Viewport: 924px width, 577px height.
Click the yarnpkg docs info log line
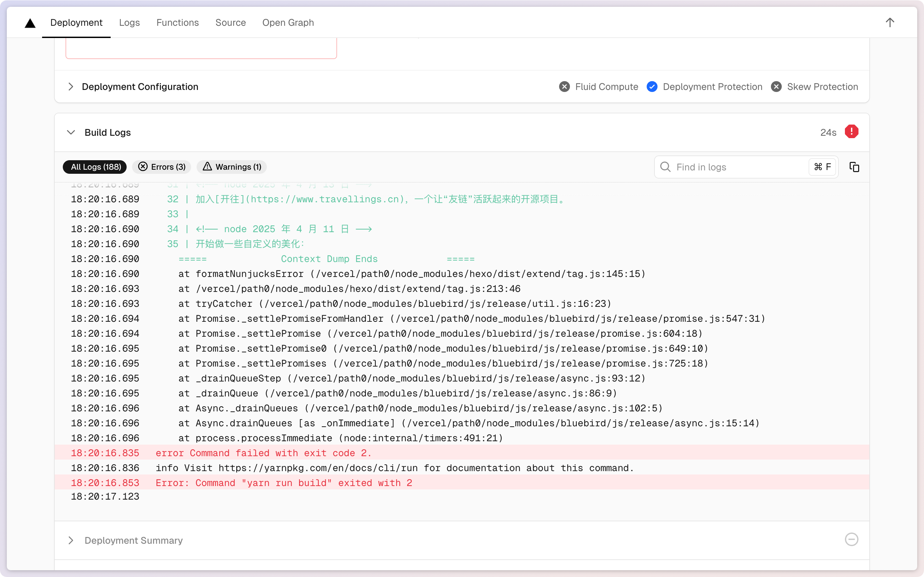(x=462, y=468)
